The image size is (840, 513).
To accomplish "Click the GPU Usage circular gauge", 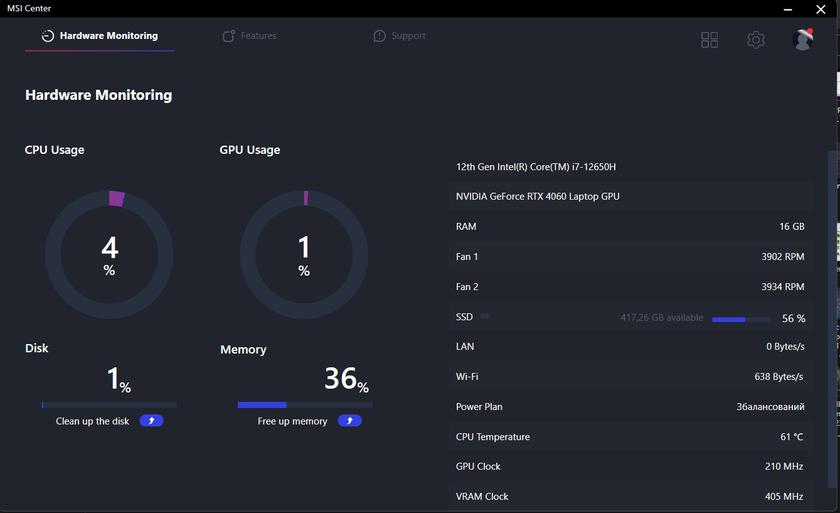I will pyautogui.click(x=304, y=254).
